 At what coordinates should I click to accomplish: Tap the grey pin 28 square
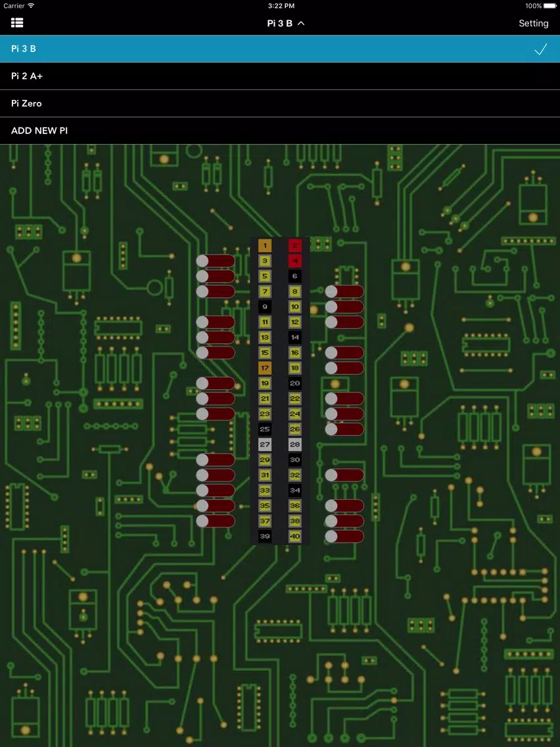click(x=294, y=445)
